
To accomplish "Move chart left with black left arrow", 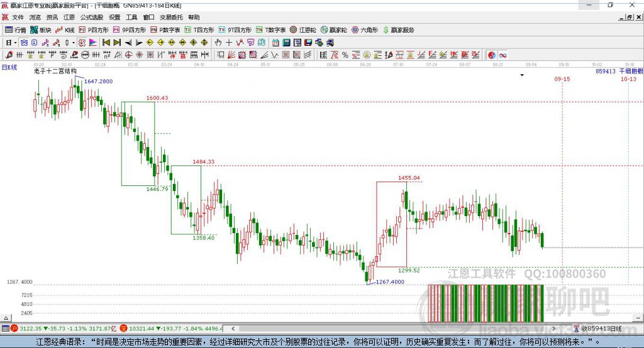I will point(128,43).
